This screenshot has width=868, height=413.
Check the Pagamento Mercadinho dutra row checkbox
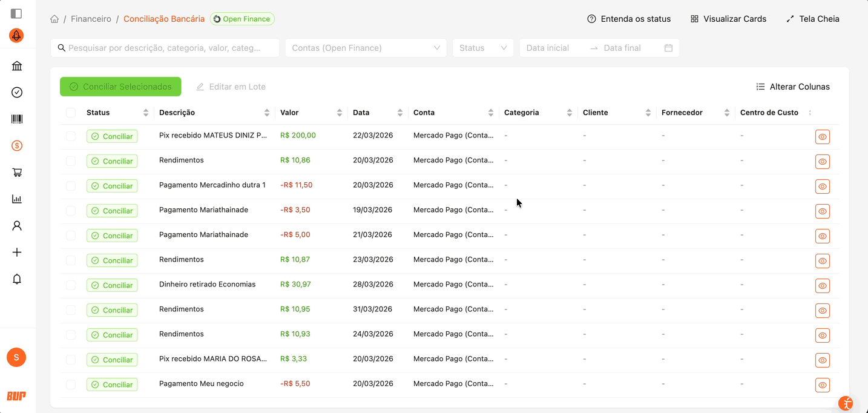click(x=71, y=186)
